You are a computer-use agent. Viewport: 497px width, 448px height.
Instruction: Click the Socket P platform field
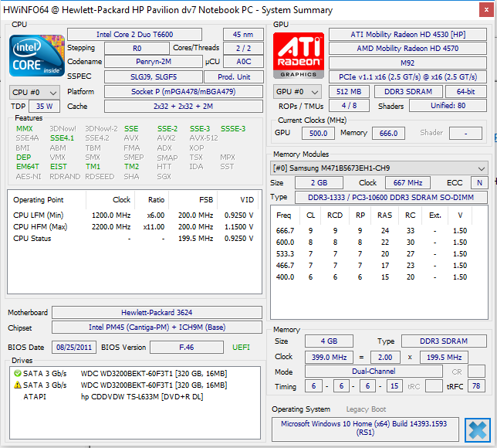184,92
